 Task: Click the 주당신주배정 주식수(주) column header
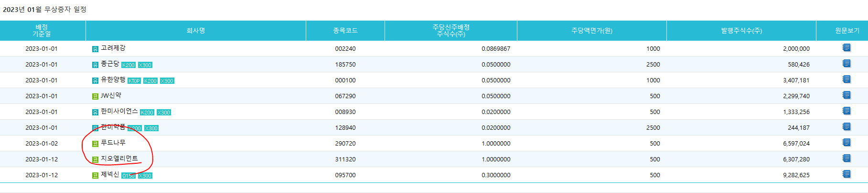coord(451,31)
